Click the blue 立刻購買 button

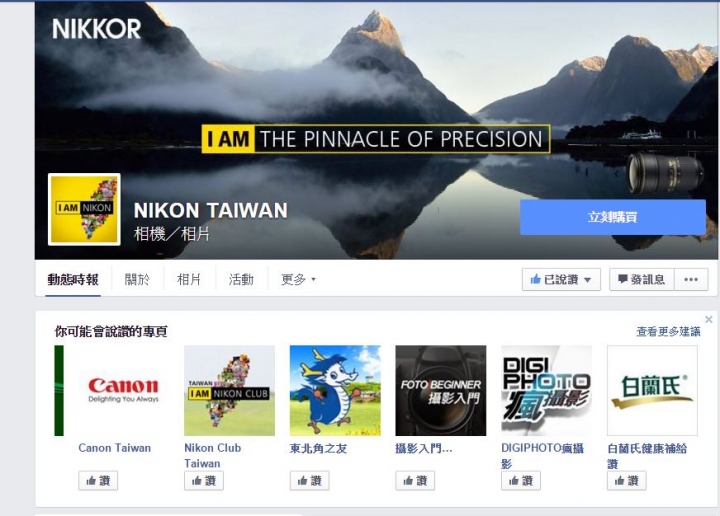pyautogui.click(x=613, y=217)
